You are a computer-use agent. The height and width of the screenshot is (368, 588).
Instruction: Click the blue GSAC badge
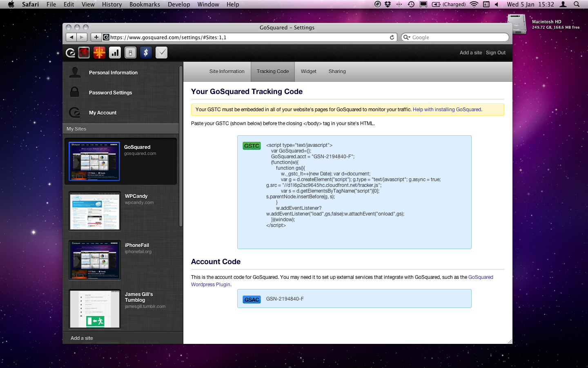(252, 300)
